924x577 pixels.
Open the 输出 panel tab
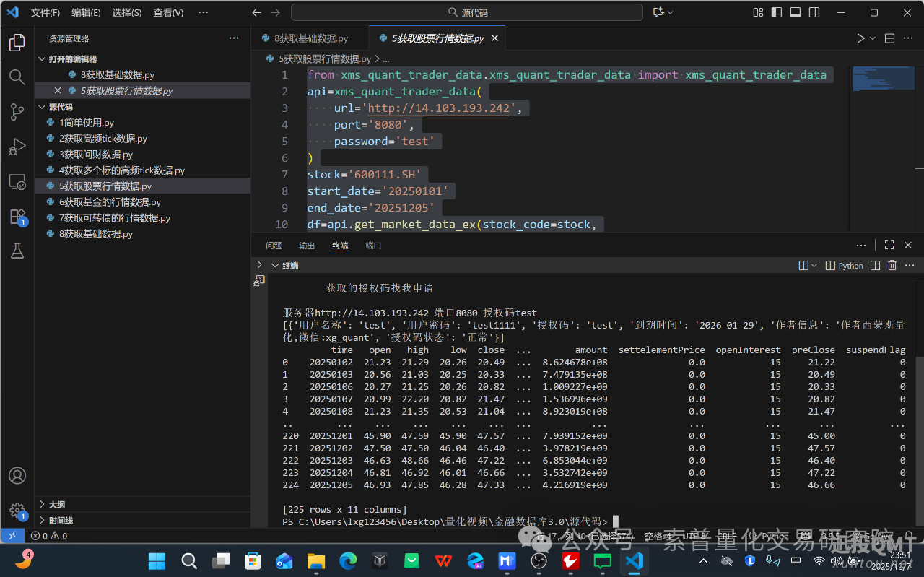click(x=307, y=246)
